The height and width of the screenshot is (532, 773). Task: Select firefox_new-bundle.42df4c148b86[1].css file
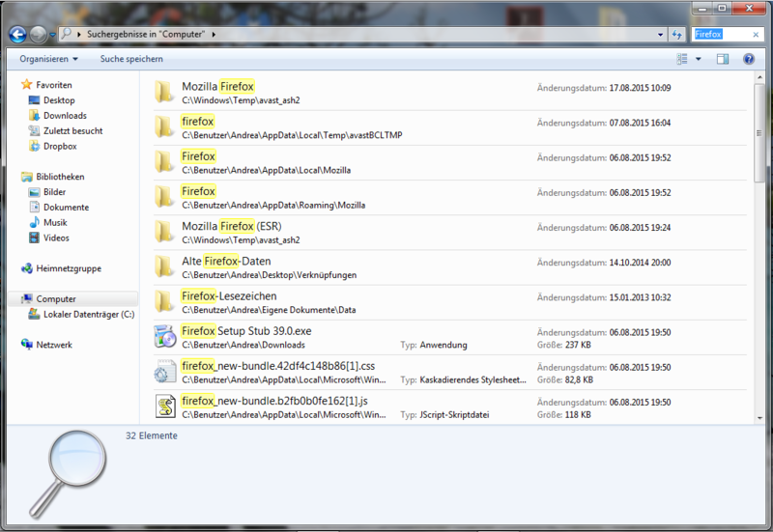pyautogui.click(x=449, y=373)
